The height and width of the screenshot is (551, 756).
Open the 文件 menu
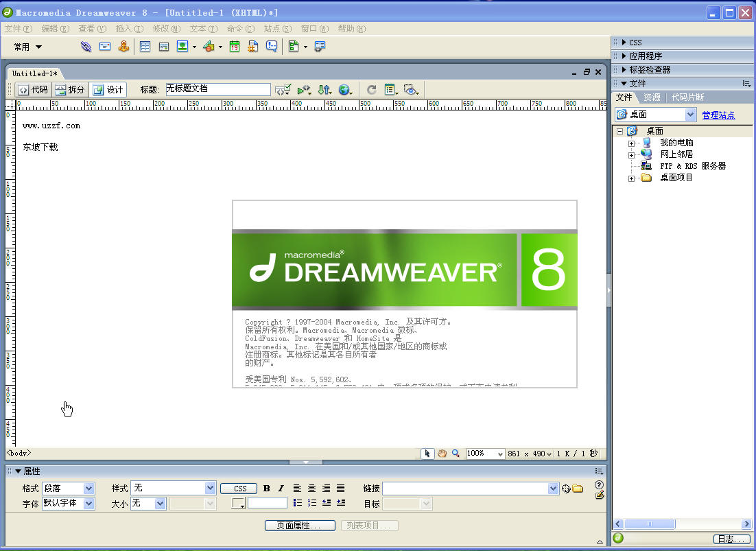[19, 28]
